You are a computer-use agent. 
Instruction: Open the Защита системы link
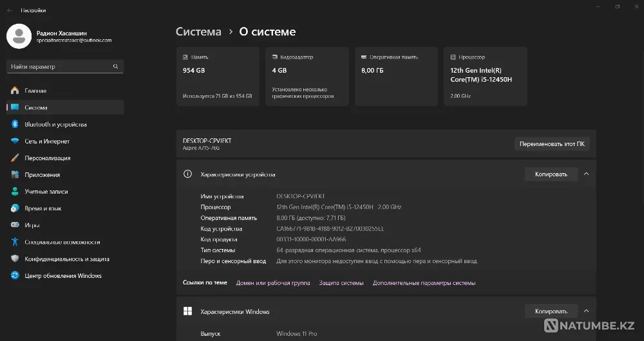(341, 283)
